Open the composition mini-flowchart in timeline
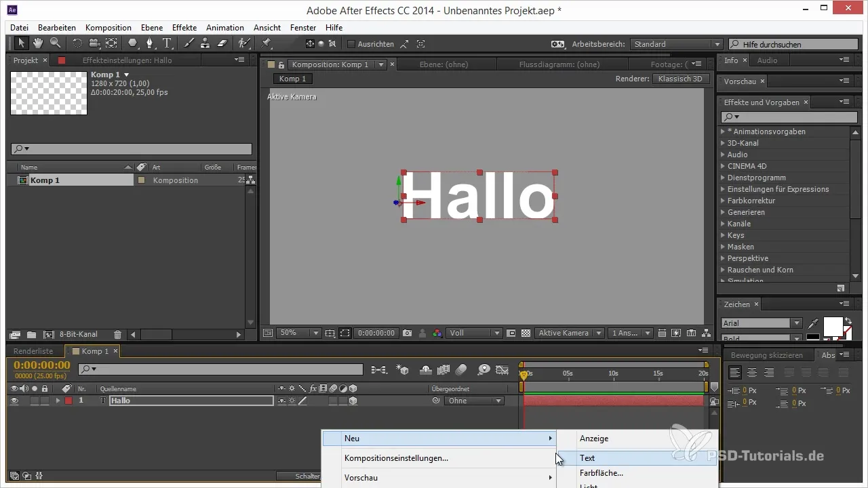This screenshot has width=868, height=488. pos(379,369)
